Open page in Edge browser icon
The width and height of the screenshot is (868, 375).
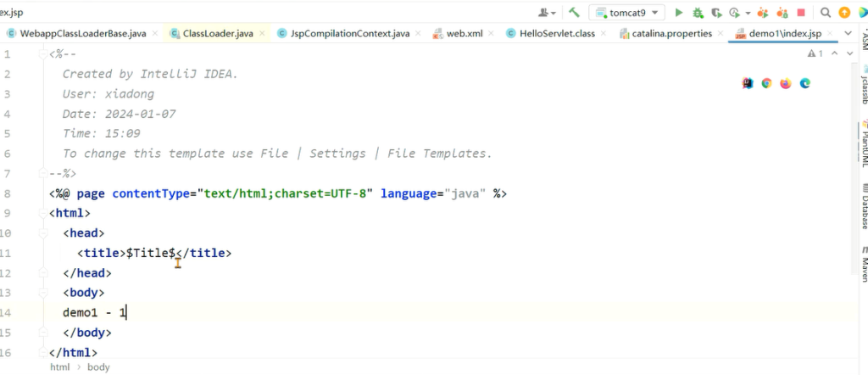[x=805, y=83]
